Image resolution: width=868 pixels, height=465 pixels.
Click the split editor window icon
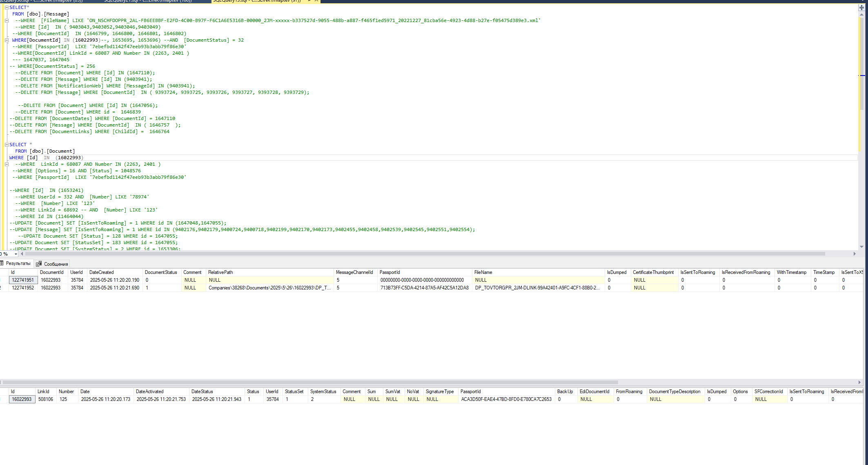(861, 8)
